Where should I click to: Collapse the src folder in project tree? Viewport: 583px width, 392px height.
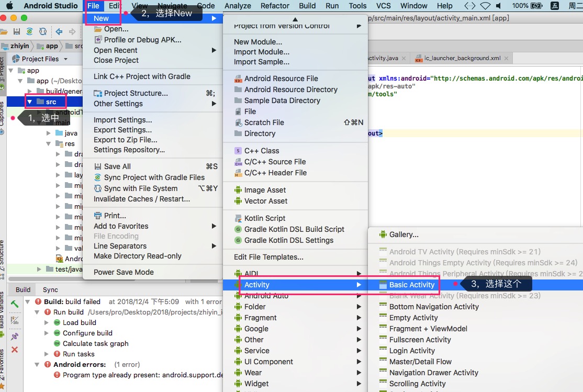pos(30,102)
